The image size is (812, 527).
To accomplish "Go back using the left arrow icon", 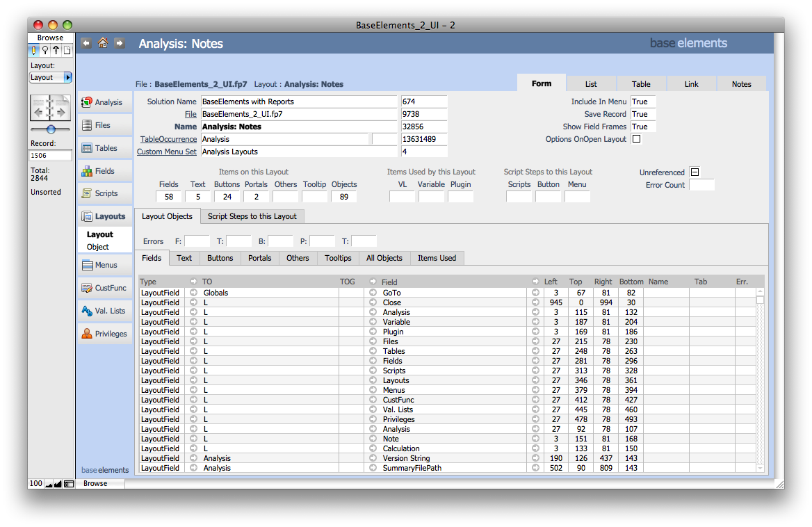I will tap(86, 43).
